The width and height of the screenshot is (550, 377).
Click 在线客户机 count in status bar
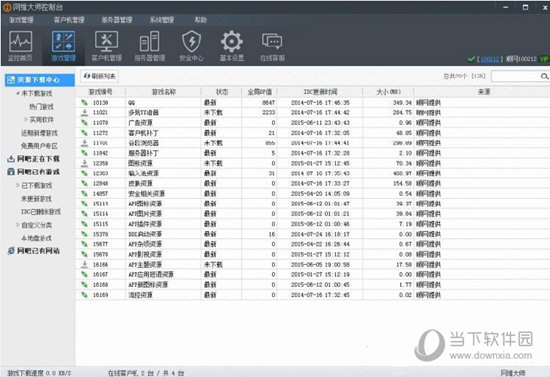tap(146, 373)
